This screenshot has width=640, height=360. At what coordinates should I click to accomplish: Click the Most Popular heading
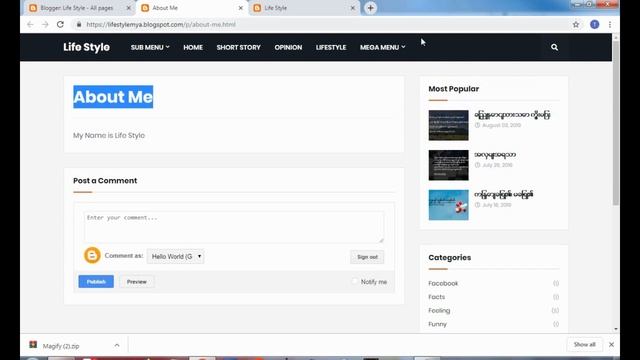(453, 89)
